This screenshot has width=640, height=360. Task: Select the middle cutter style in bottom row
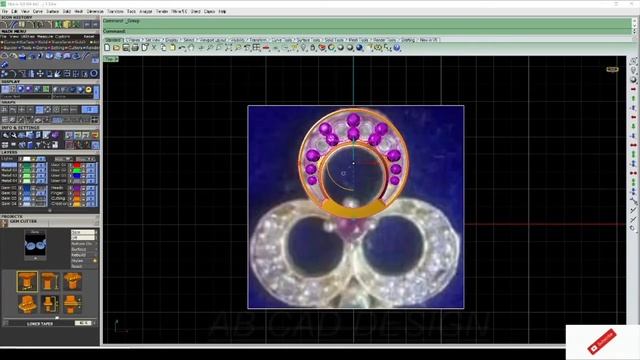pos(49,304)
